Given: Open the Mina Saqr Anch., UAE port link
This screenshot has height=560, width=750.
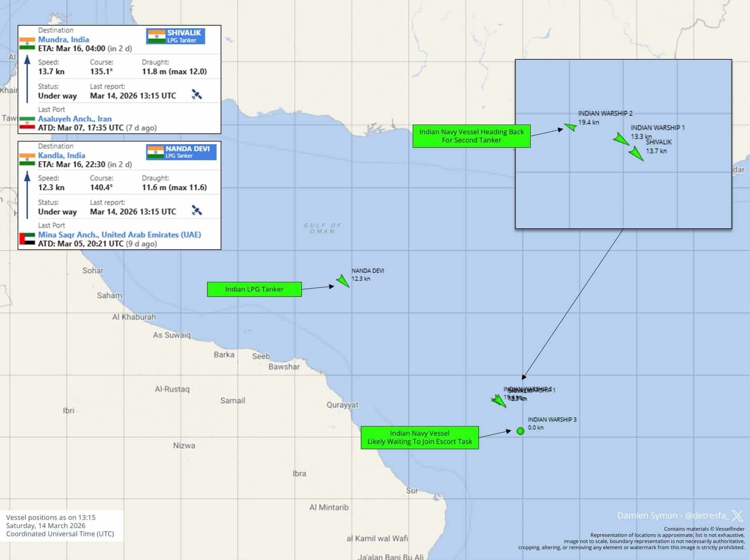Looking at the screenshot, I should point(119,235).
